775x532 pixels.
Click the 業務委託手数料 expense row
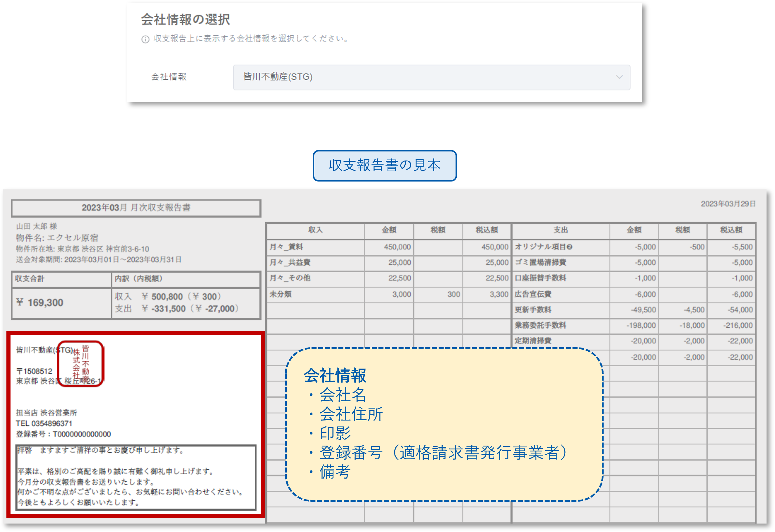pyautogui.click(x=540, y=325)
